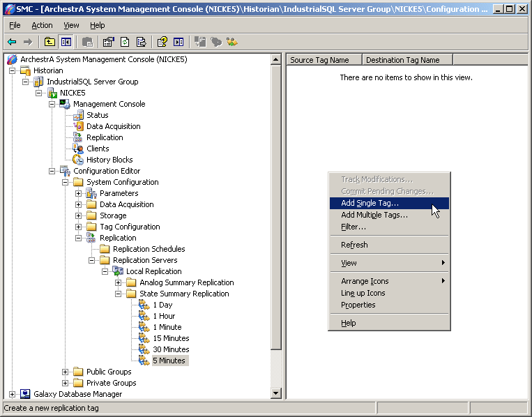
Task: Toggle the Show/Hide Action Pane icon
Action: tap(178, 42)
